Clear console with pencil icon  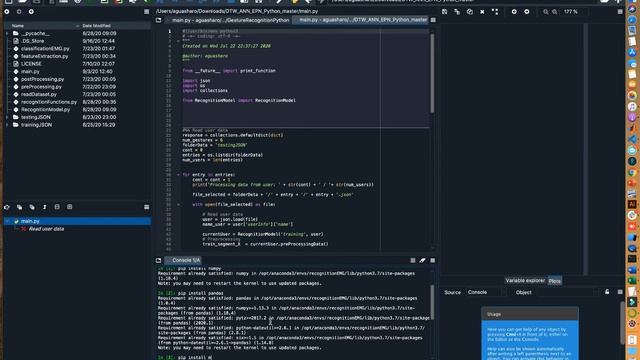coord(422,260)
